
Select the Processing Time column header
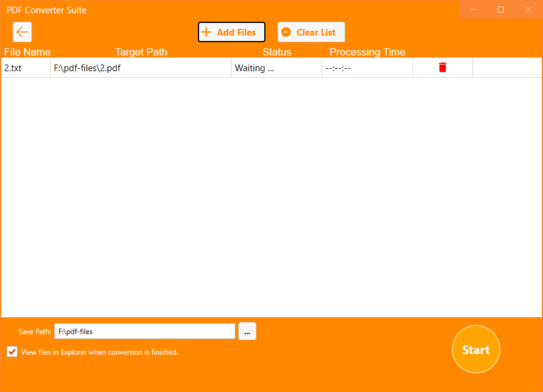click(367, 52)
